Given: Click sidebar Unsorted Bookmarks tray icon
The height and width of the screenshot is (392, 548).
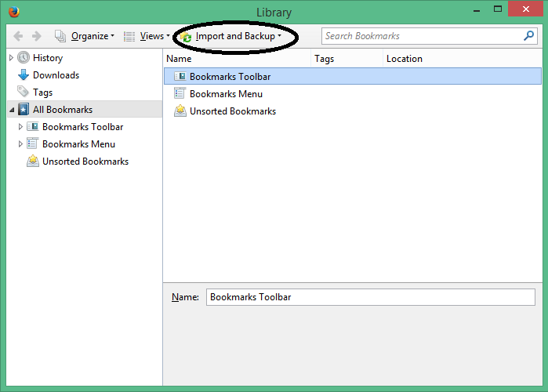Looking at the screenshot, I should pyautogui.click(x=33, y=161).
